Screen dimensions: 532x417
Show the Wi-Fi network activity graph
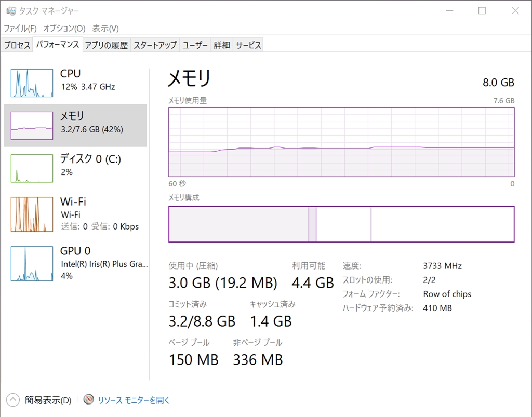coord(32,214)
